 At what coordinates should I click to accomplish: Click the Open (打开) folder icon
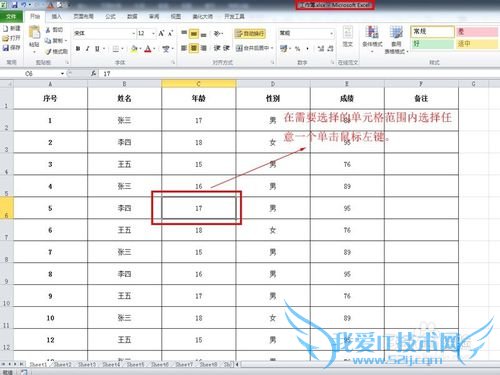tap(6, 38)
